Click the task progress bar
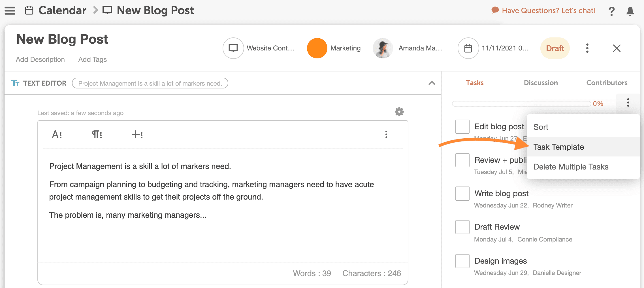The width and height of the screenshot is (644, 288). click(521, 104)
